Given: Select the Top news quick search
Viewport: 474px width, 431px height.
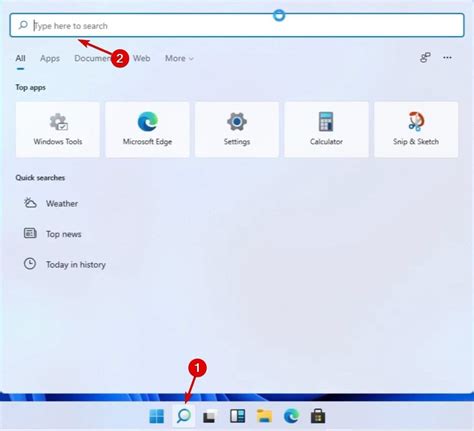Looking at the screenshot, I should 64,234.
